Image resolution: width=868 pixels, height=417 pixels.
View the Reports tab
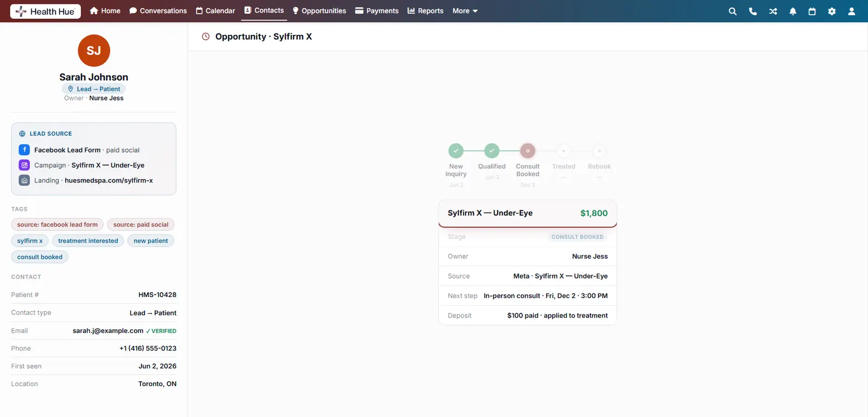pos(425,11)
